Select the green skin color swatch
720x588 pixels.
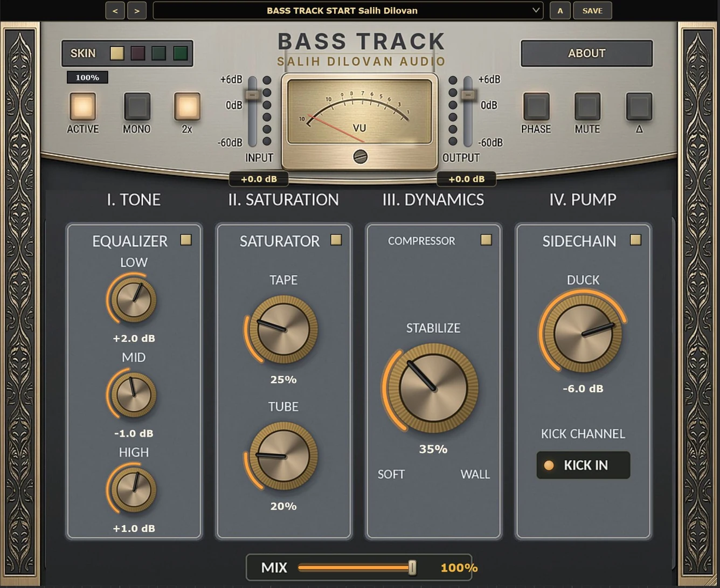[181, 53]
